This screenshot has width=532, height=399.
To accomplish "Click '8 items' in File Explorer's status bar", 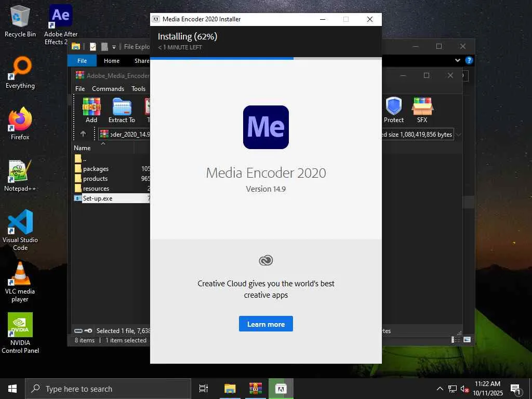I will click(85, 340).
